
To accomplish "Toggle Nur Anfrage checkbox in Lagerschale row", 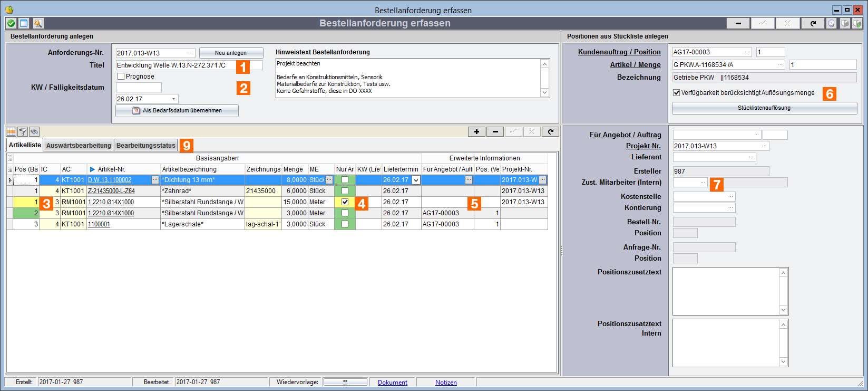I will 345,224.
